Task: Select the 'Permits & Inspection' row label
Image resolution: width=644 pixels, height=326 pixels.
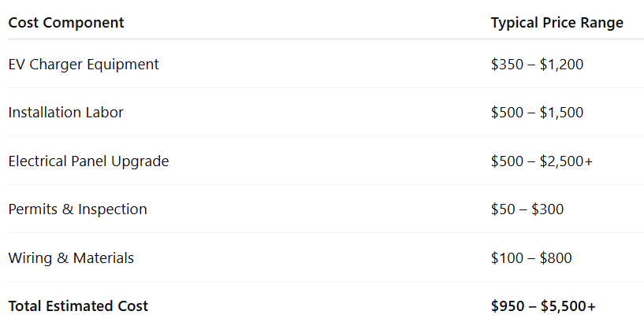Action: (77, 209)
